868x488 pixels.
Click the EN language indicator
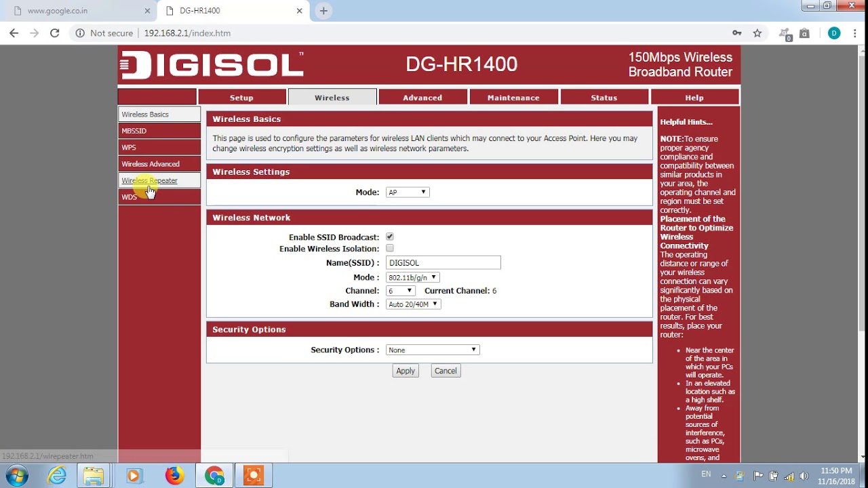coord(706,474)
